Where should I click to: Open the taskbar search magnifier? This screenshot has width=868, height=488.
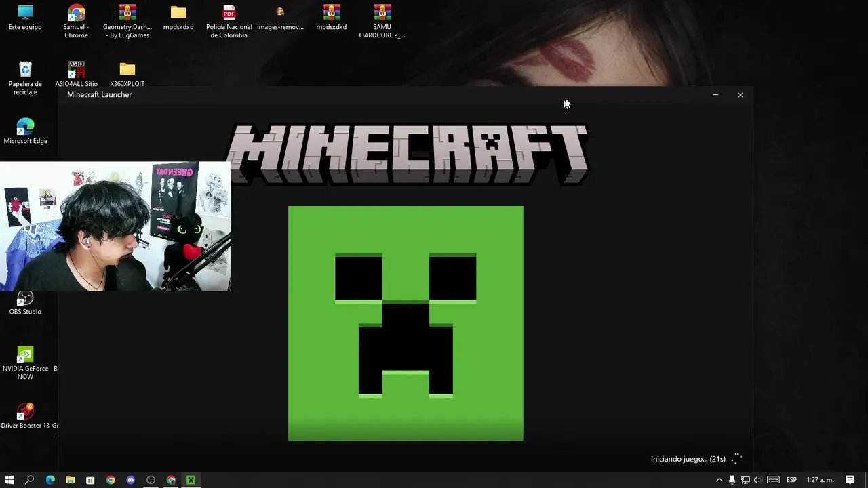pyautogui.click(x=29, y=480)
